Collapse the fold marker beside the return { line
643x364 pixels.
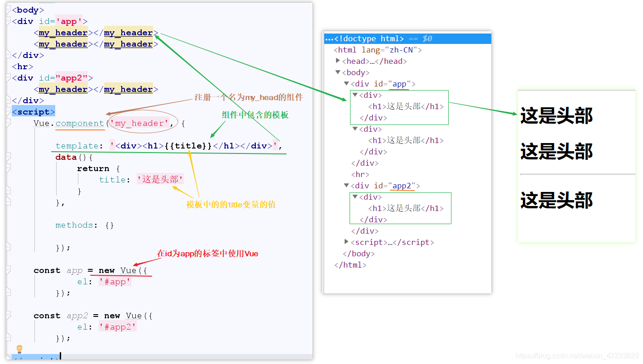[9, 168]
